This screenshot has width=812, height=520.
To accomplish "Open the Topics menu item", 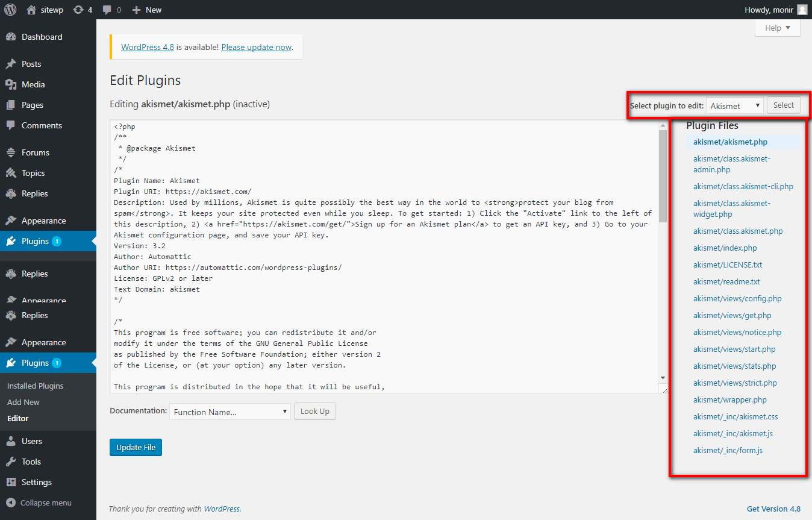I will tap(48, 173).
